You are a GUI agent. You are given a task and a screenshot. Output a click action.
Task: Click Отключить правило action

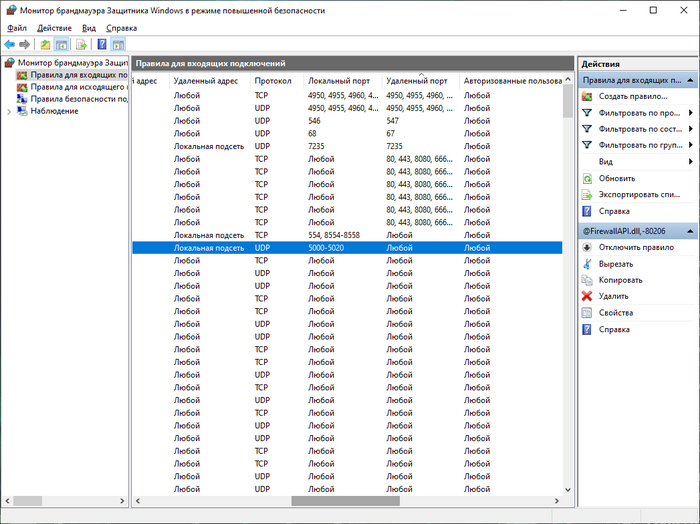point(636,247)
